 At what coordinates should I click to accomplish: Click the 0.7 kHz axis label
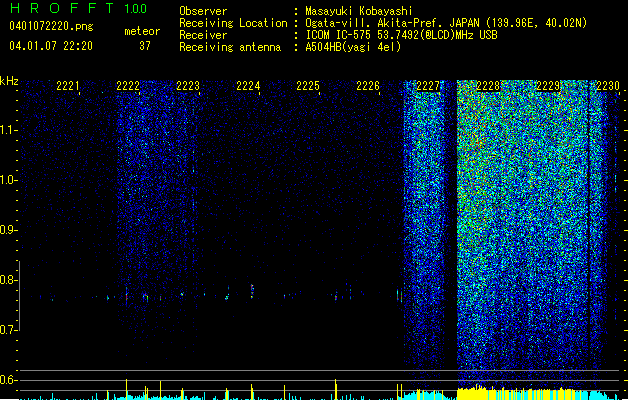[x=8, y=330]
